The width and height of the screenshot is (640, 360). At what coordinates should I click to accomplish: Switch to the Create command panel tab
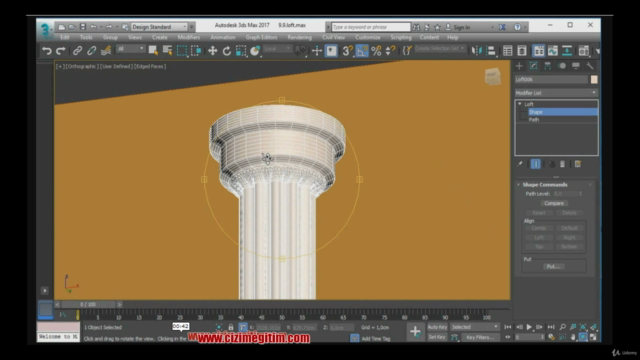tap(519, 66)
